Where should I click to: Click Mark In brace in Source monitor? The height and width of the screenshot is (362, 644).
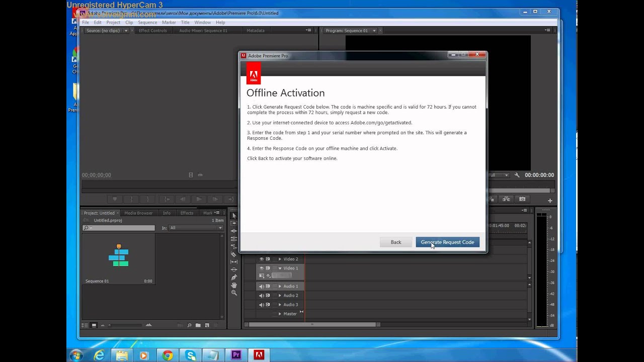pos(131,199)
